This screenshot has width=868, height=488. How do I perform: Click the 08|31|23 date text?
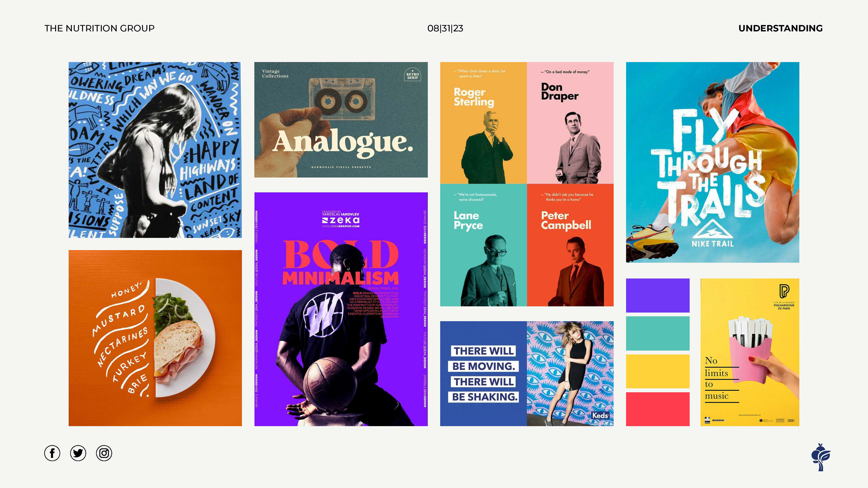[445, 28]
